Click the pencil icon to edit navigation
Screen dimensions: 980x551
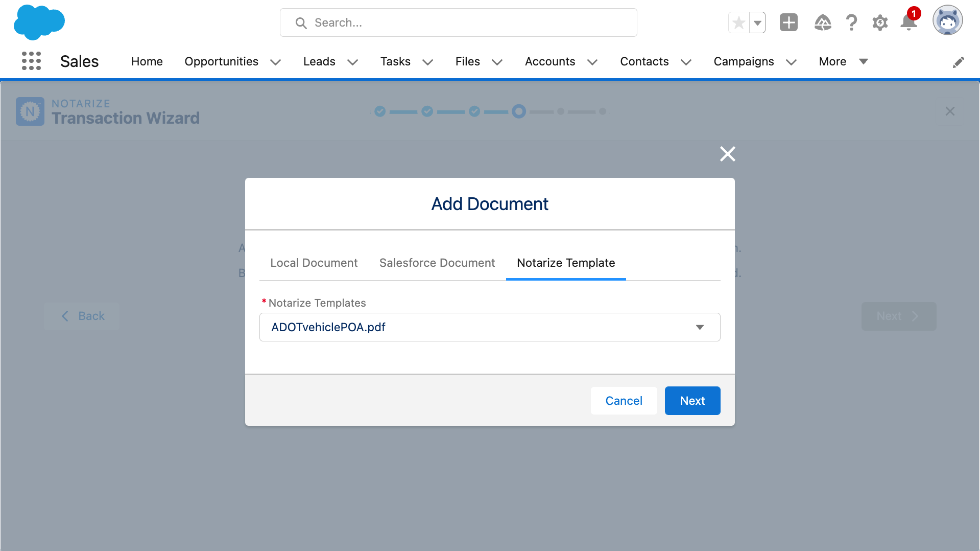click(959, 61)
